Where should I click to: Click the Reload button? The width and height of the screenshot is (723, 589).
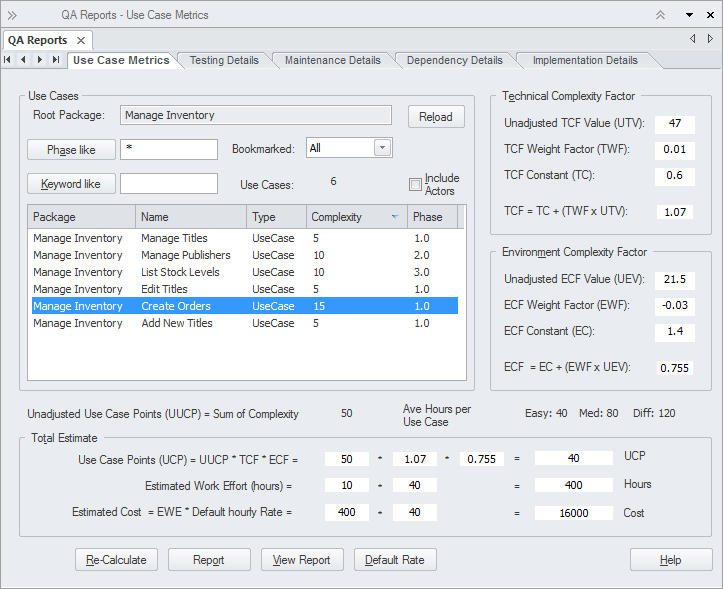436,116
